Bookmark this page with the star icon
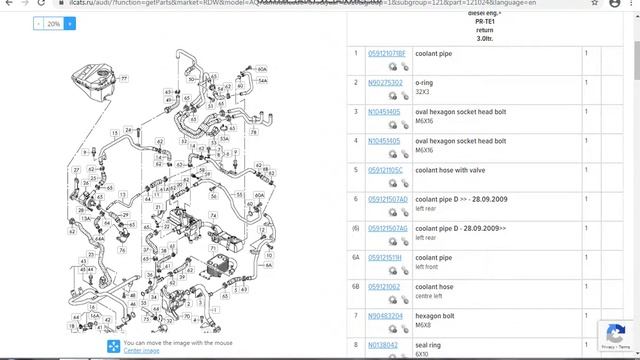Image resolution: width=640 pixels, height=360 pixels. [x=595, y=3]
